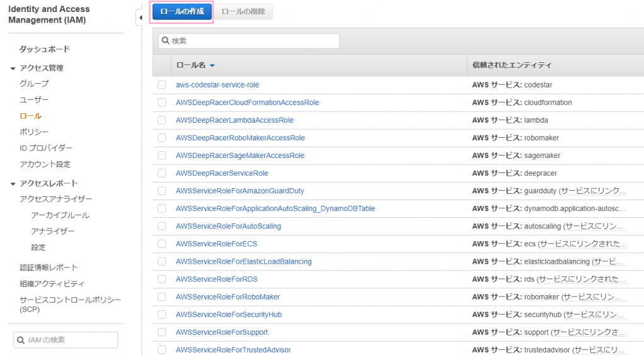Open ポリシー in sidebar
644x355 pixels.
34,132
